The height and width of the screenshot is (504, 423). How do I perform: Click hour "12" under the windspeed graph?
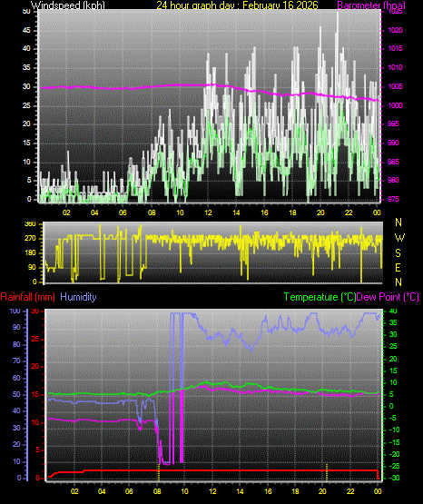click(208, 212)
